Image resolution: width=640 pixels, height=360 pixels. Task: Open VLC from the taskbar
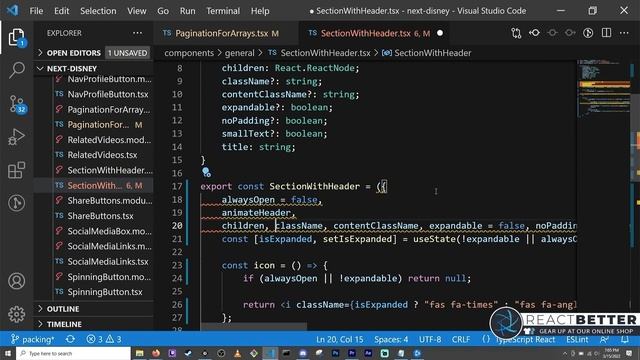point(238,353)
